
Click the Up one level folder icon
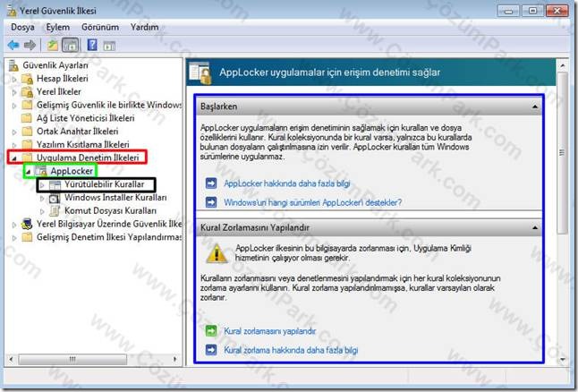[53, 46]
